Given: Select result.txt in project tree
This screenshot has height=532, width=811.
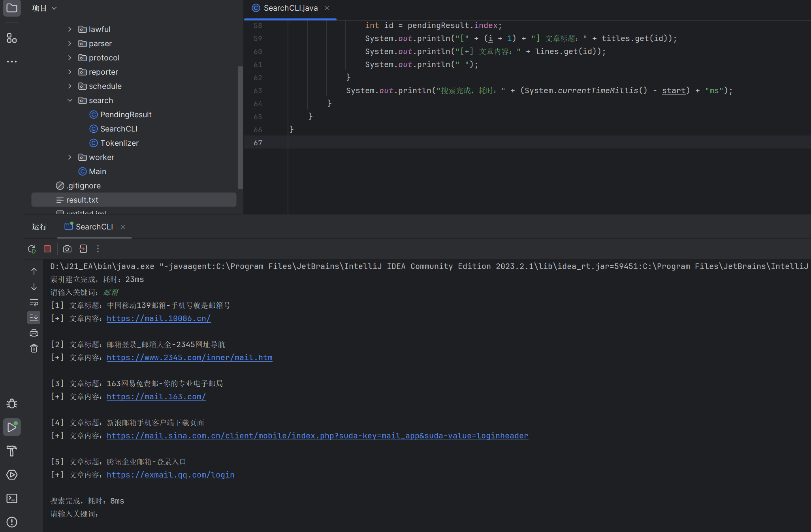Looking at the screenshot, I should tap(82, 200).
